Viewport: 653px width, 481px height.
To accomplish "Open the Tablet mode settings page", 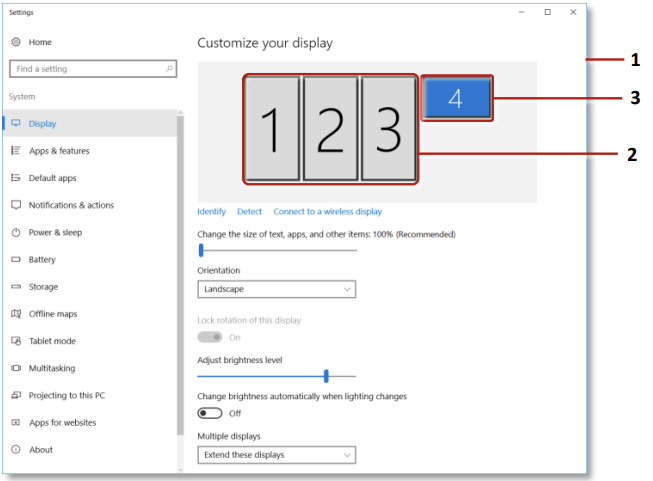I will click(x=50, y=341).
